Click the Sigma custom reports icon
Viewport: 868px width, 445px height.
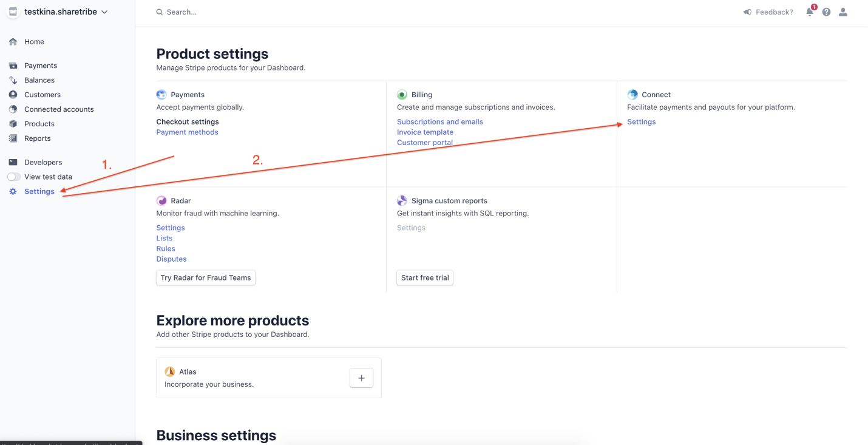(x=402, y=200)
